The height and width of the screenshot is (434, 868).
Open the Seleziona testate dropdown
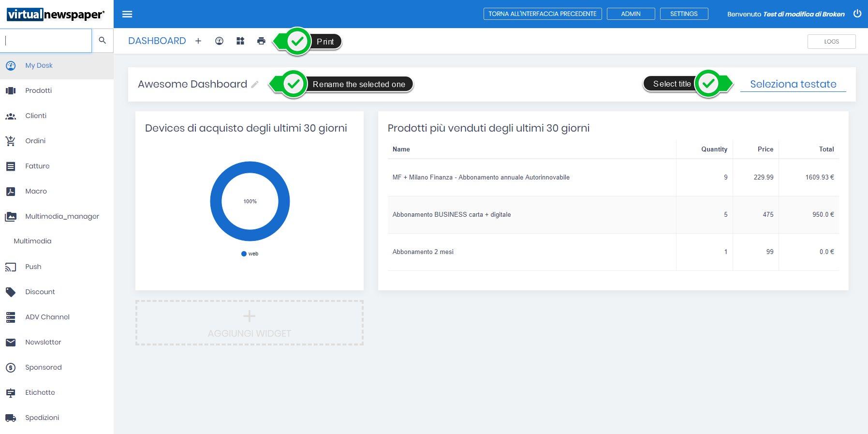(x=793, y=84)
